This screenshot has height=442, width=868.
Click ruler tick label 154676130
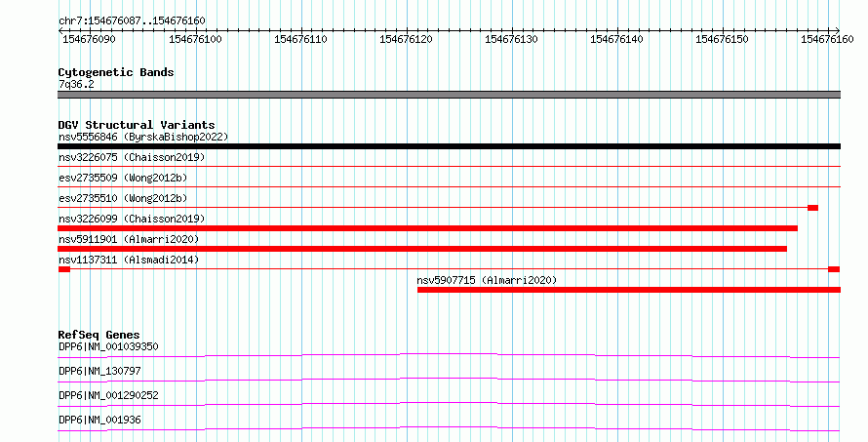[x=511, y=39]
